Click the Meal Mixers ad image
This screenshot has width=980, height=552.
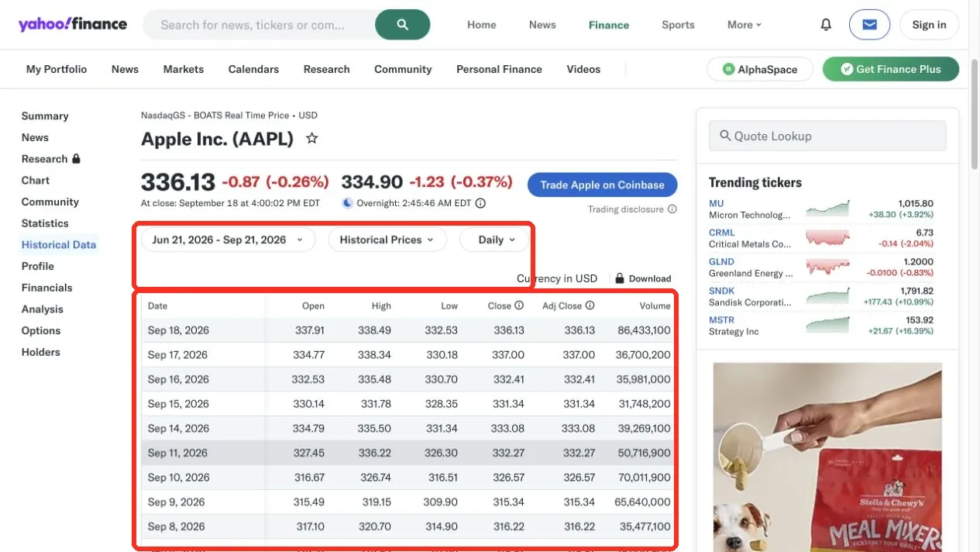point(827,457)
